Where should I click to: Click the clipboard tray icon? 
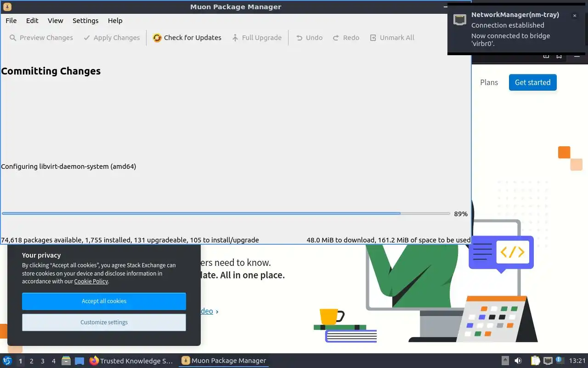(x=535, y=361)
